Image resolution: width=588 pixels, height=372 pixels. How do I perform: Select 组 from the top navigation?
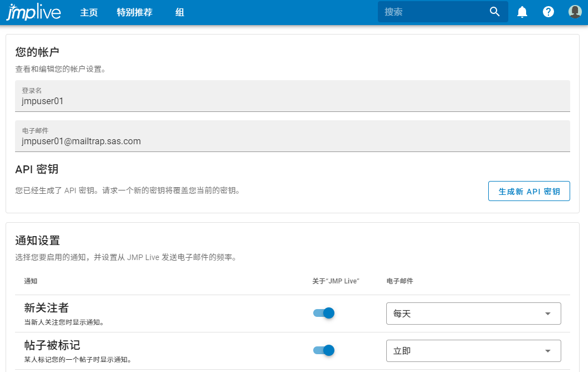(179, 12)
